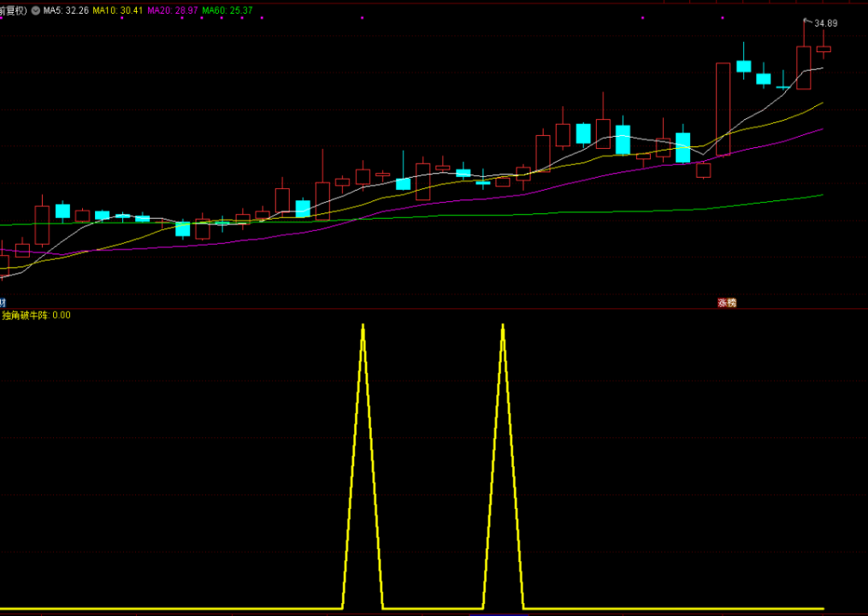Select the yellow MA10 indicator label

pyautogui.click(x=118, y=10)
